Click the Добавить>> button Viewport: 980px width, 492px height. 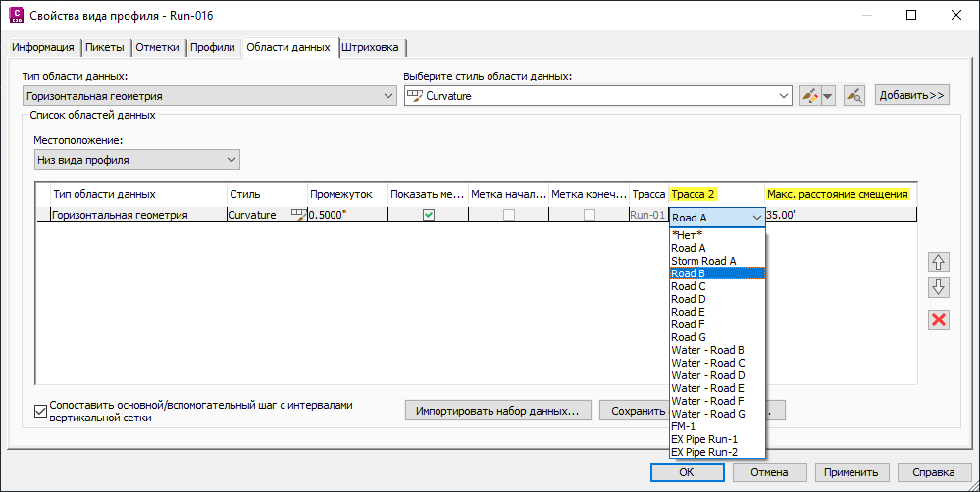(912, 95)
